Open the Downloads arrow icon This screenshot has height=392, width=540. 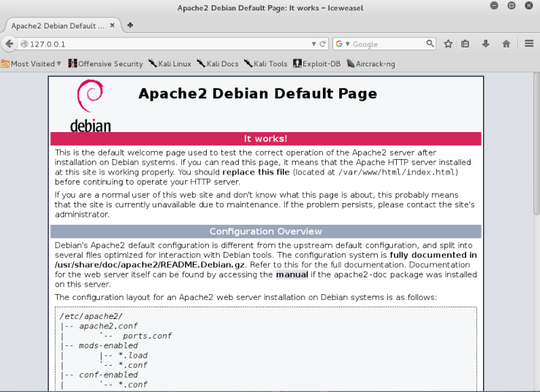tap(485, 44)
